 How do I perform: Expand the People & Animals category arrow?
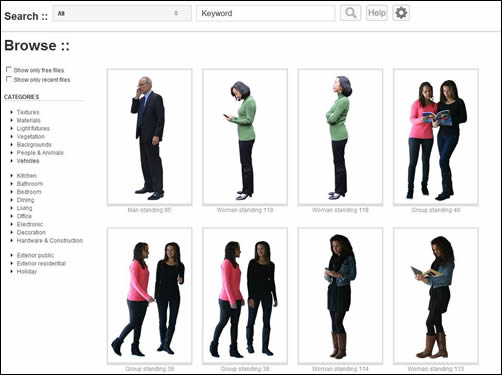tap(12, 153)
